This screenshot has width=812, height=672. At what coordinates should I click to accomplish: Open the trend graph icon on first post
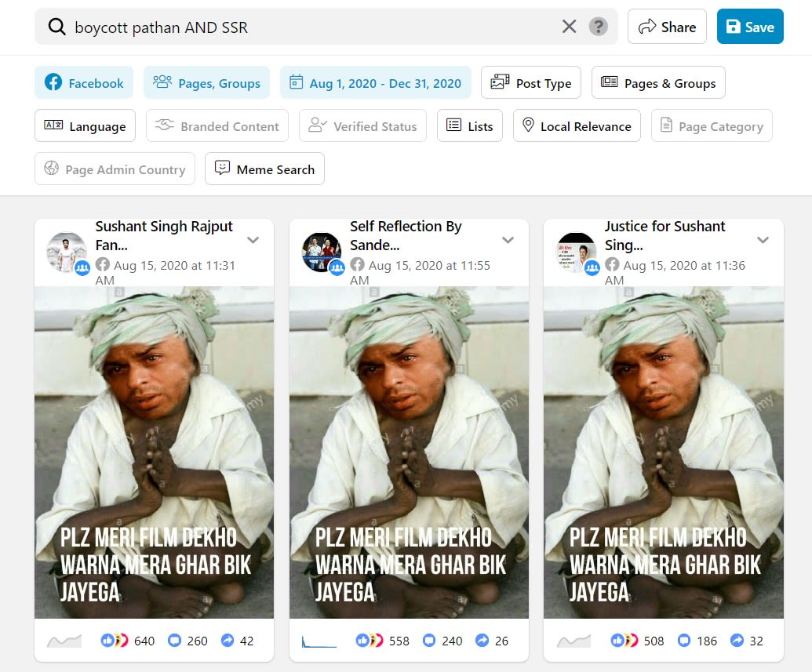64,641
